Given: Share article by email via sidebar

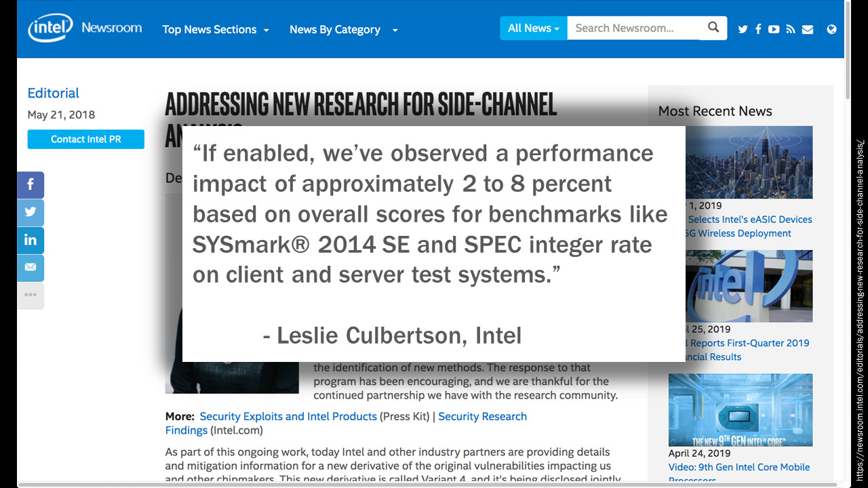Looking at the screenshot, I should pyautogui.click(x=31, y=268).
